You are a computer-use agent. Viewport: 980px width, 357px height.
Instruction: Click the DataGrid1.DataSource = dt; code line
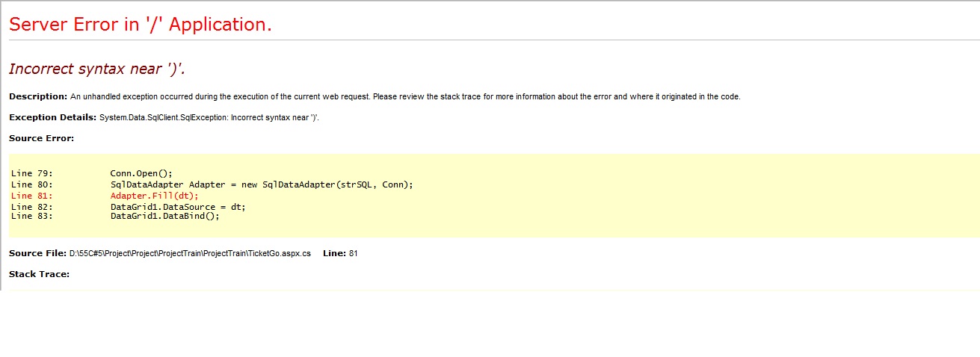pos(178,207)
